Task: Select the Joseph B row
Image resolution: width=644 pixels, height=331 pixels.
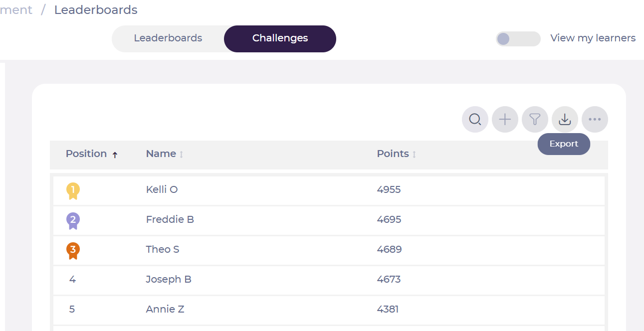Action: 329,280
